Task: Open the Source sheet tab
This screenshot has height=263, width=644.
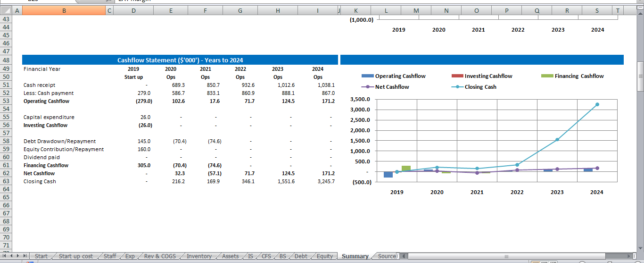Action: pos(387,256)
